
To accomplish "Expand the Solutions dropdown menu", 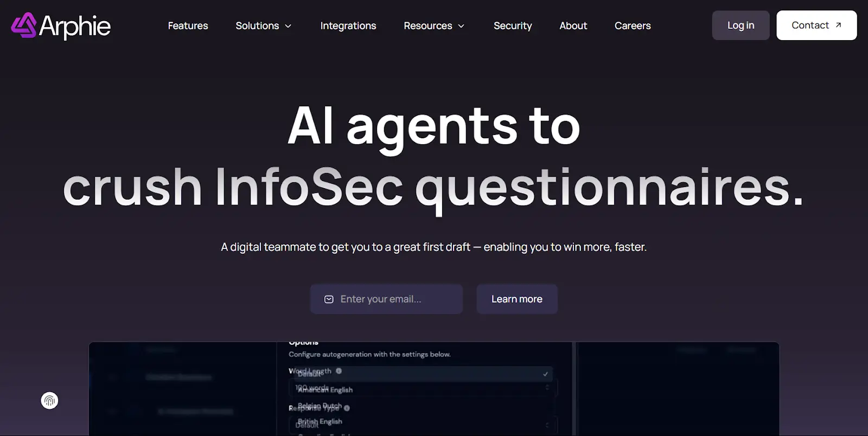I will click(264, 25).
